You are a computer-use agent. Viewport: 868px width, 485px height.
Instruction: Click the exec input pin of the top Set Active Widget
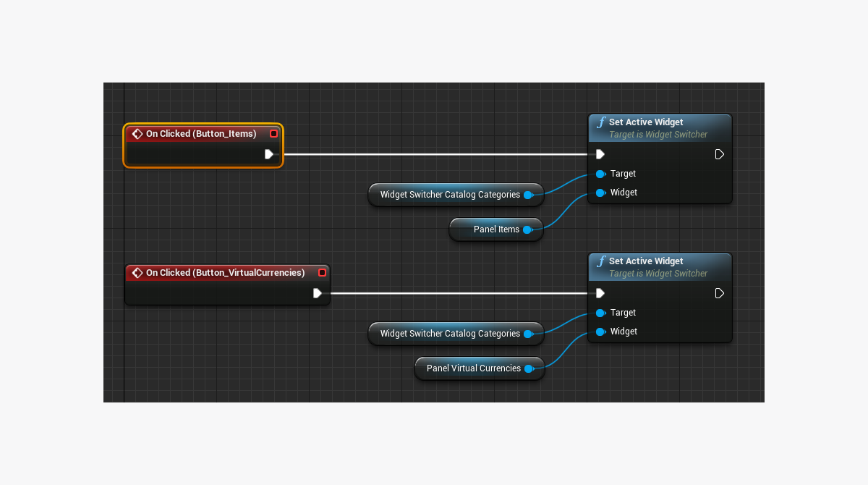[x=600, y=154]
